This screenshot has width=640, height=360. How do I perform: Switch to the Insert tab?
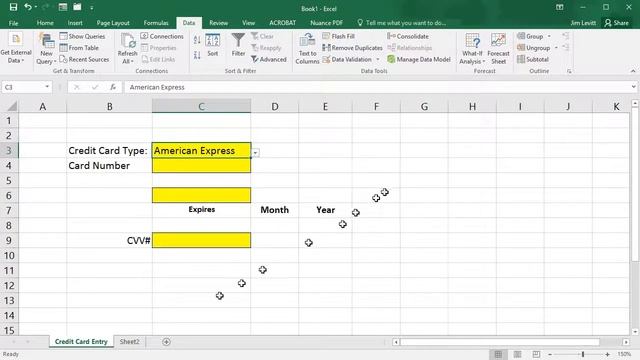(75, 23)
